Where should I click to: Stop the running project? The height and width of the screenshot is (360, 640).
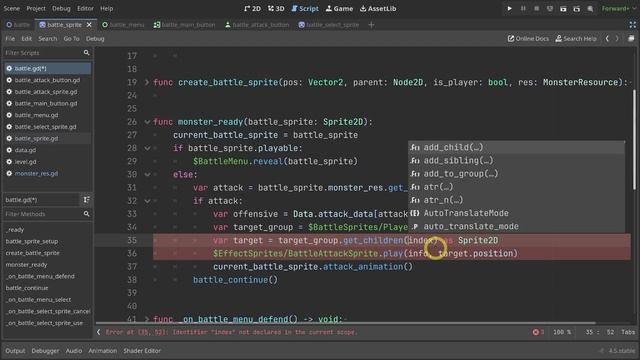[536, 8]
